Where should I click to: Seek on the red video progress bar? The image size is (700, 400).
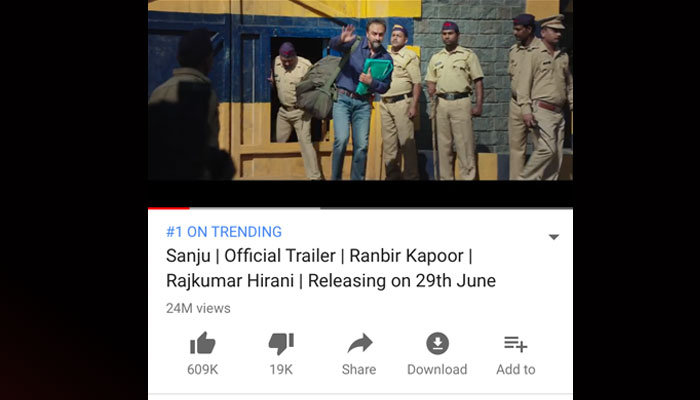click(x=169, y=208)
